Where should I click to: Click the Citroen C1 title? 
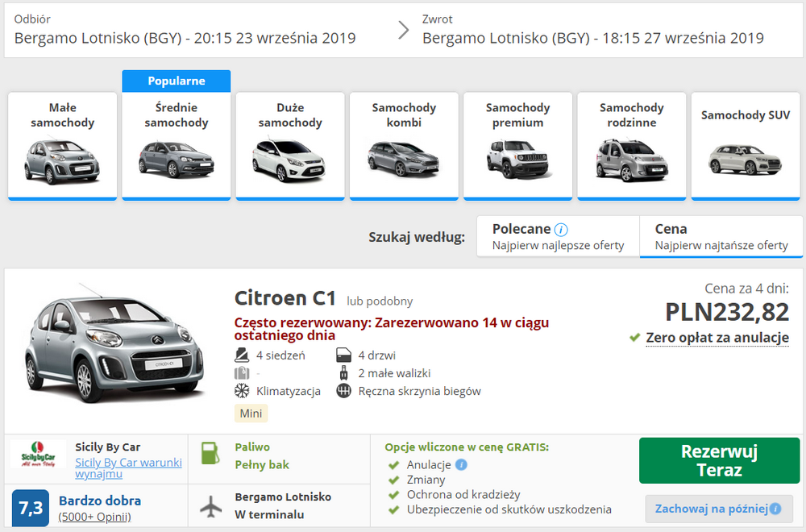(x=285, y=298)
